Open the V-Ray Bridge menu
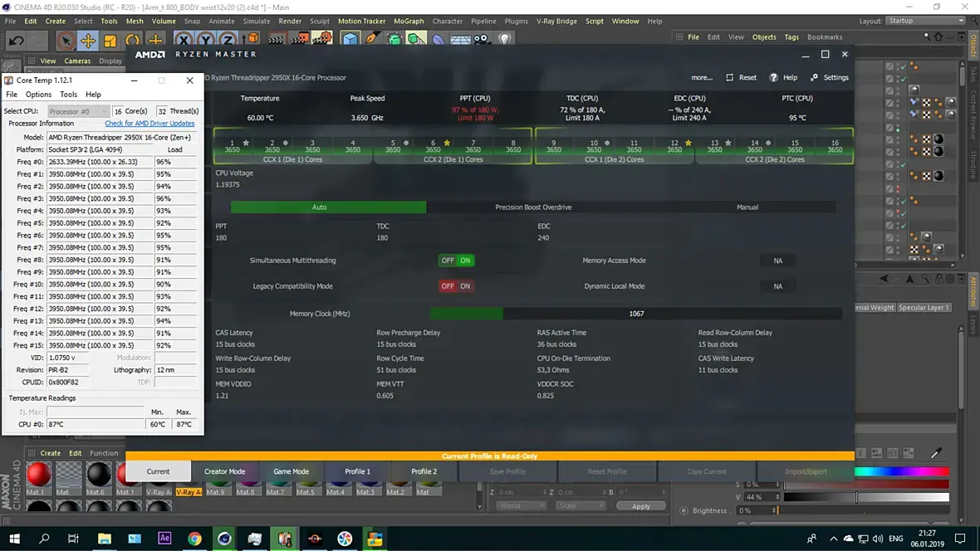This screenshot has height=551, width=980. pos(556,21)
